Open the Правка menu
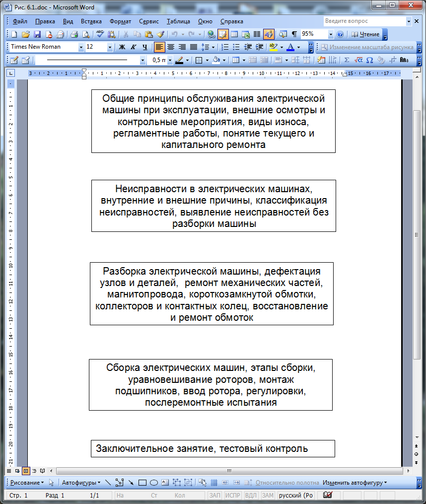The width and height of the screenshot is (426, 504). (x=45, y=21)
